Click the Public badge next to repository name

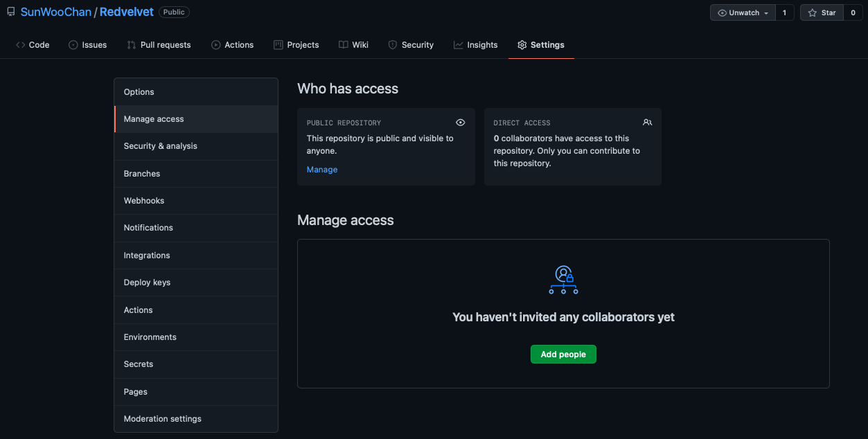click(x=174, y=12)
